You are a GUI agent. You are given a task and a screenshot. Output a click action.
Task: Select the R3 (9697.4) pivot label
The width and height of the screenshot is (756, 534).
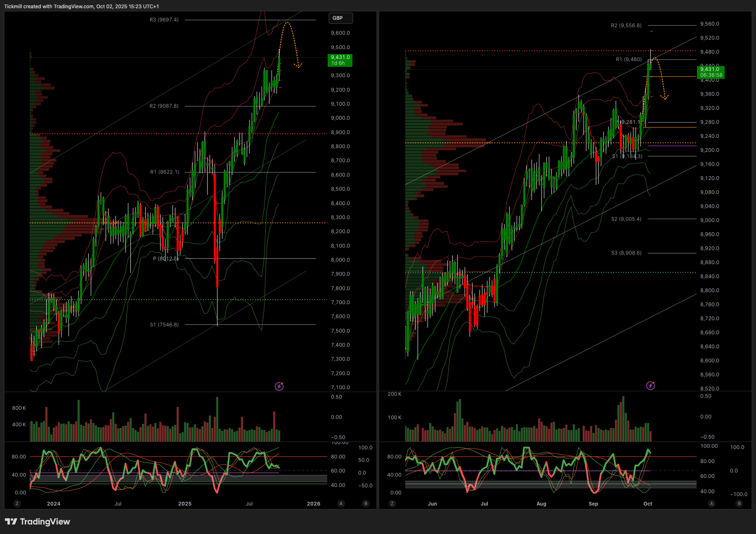(164, 20)
